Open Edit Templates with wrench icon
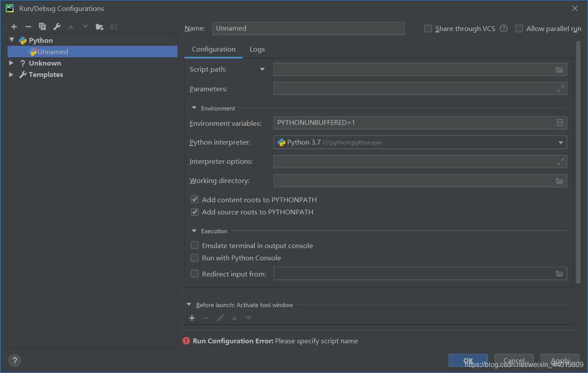Image resolution: width=588 pixels, height=373 pixels. tap(56, 26)
